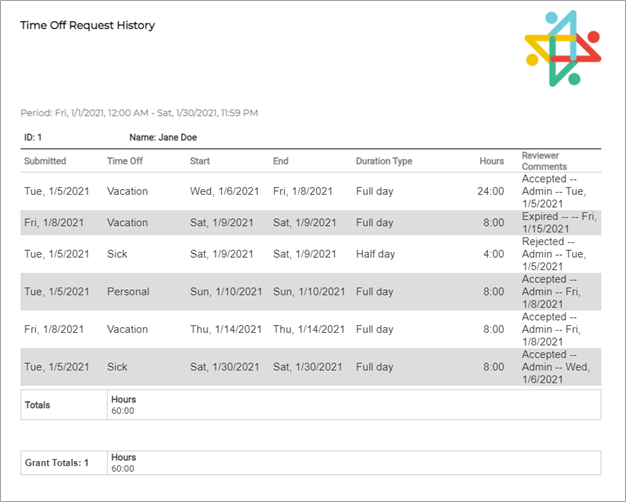The width and height of the screenshot is (626, 502).
Task: Select start date Wed, 1/6/2021
Action: [224, 191]
